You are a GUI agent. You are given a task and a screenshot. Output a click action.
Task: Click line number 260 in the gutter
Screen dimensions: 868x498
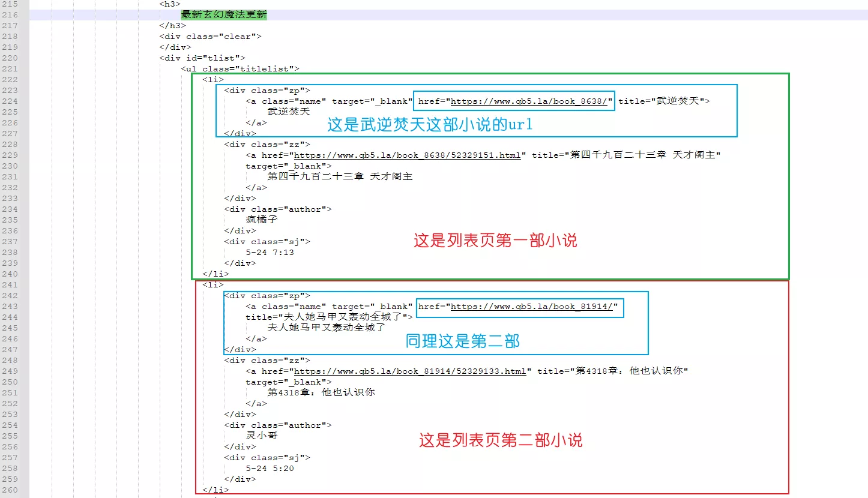click(x=10, y=490)
